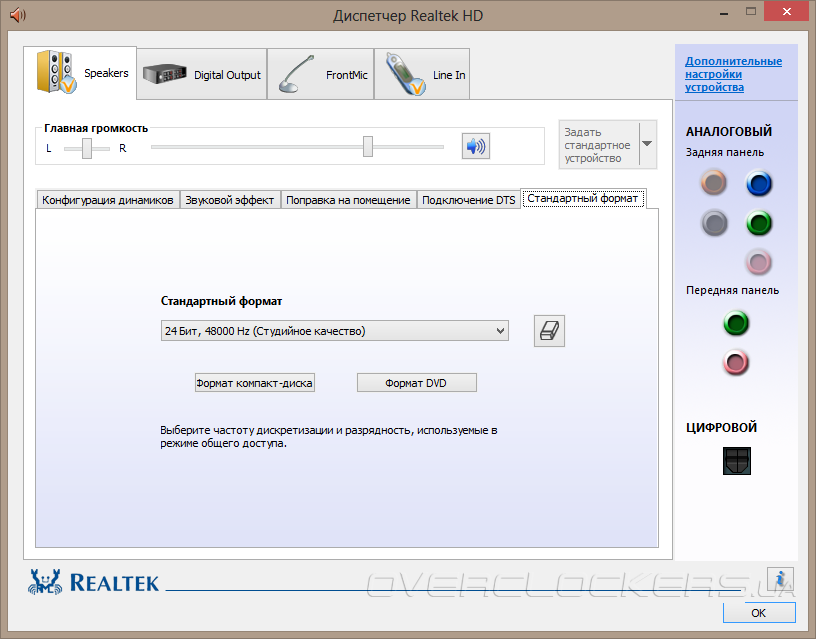Open Дополнительные настройки устройства link
816x639 pixels.
tap(733, 74)
